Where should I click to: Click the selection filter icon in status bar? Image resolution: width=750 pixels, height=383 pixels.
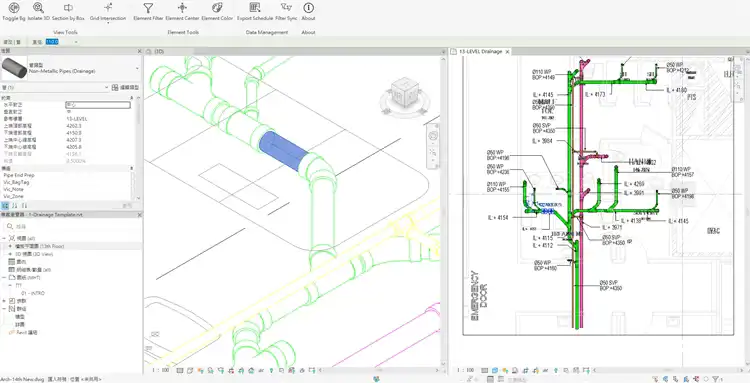715,379
